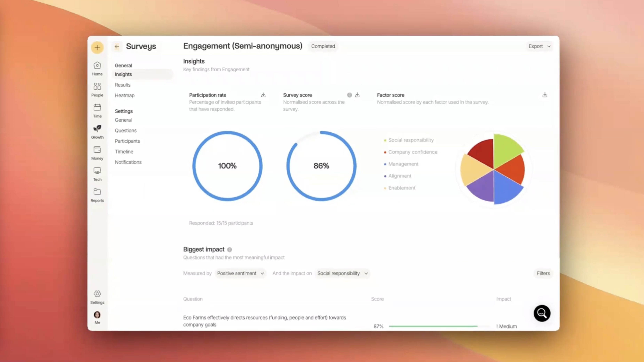This screenshot has height=362, width=644.
Task: Click the Surveys heading
Action: point(141,46)
